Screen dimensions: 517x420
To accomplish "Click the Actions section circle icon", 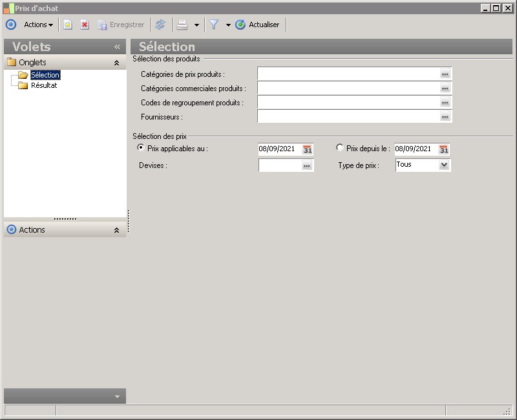I will [x=12, y=229].
